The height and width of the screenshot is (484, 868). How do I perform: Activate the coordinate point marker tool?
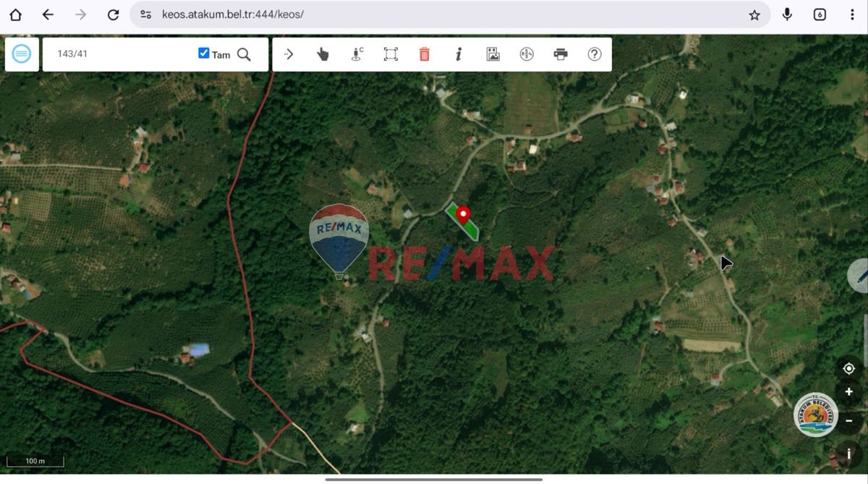pos(357,54)
